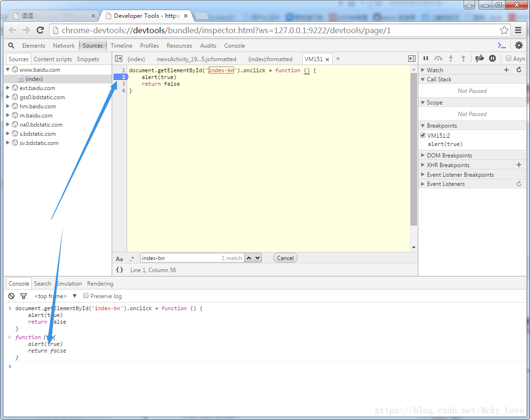This screenshot has width=530, height=420.
Task: Open Chrome user profile icon
Action: coord(469,5)
